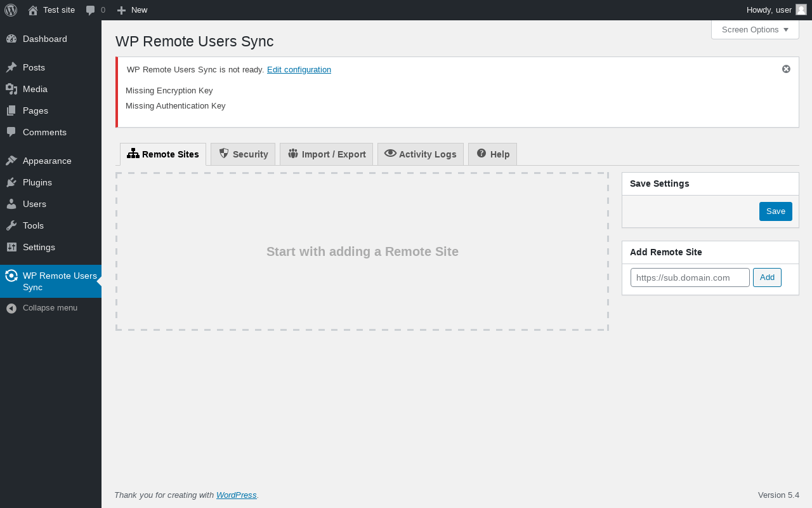This screenshot has width=812, height=508.
Task: Open the Import / Export tab
Action: [x=326, y=154]
